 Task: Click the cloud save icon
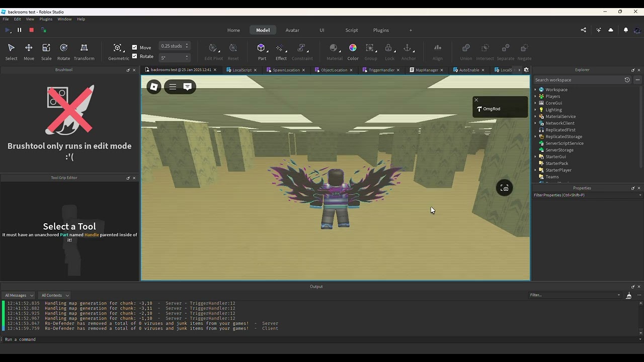coord(611,30)
